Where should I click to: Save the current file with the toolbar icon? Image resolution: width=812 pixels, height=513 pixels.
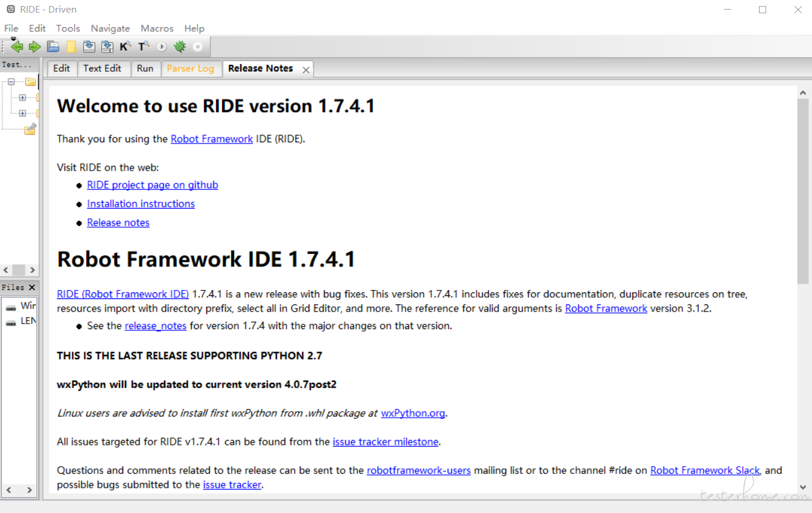pyautogui.click(x=89, y=46)
